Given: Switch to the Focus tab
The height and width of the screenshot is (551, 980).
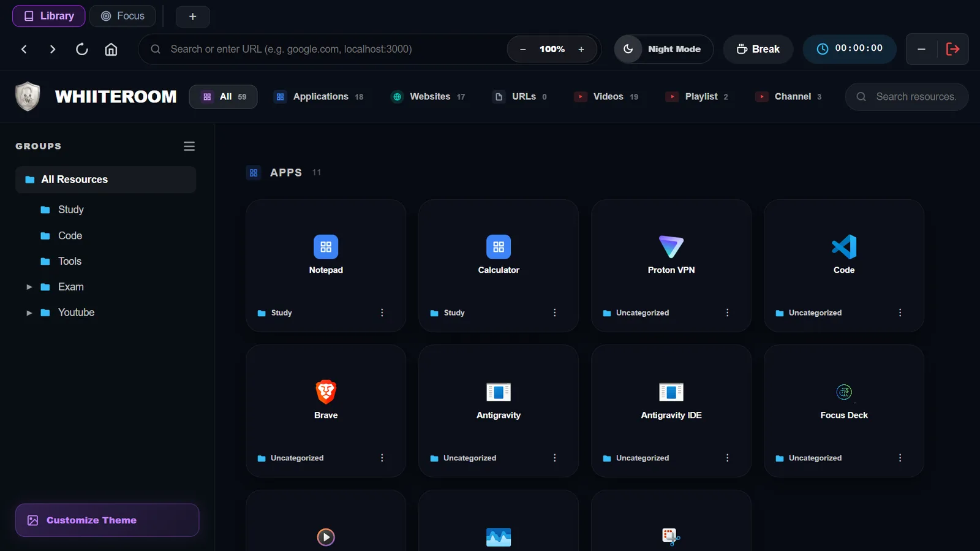Looking at the screenshot, I should (x=123, y=16).
